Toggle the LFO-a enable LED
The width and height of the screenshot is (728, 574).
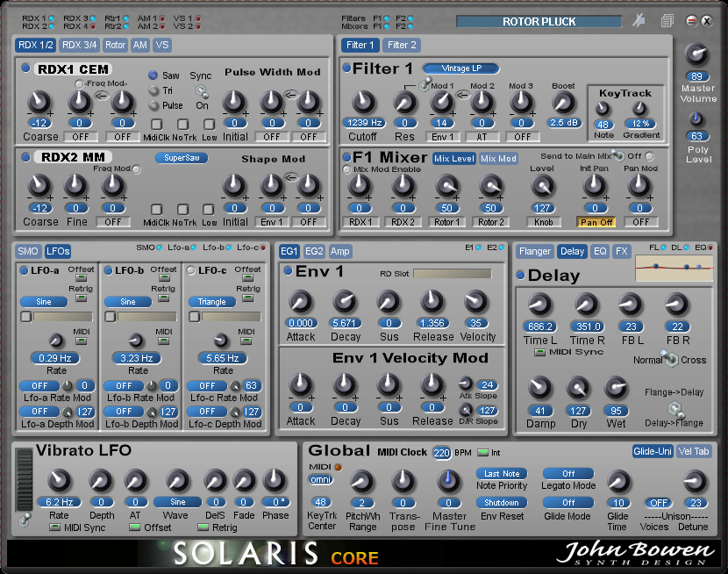coord(25,270)
